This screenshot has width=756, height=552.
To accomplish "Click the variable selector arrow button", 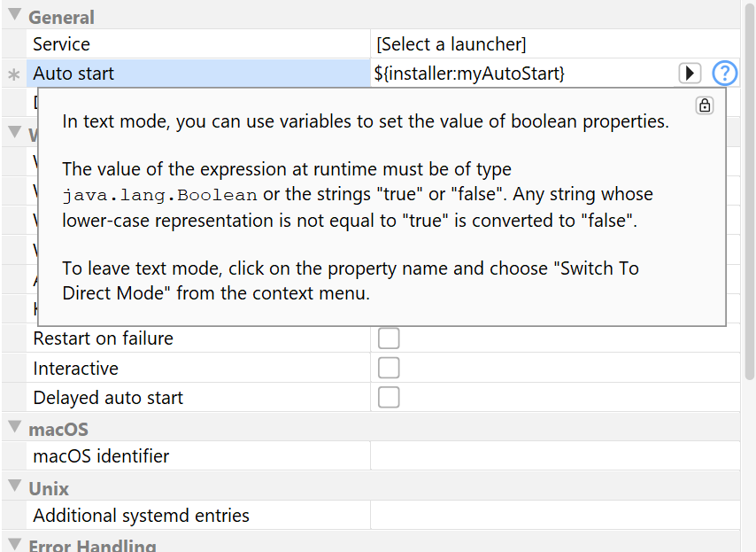I will [690, 74].
